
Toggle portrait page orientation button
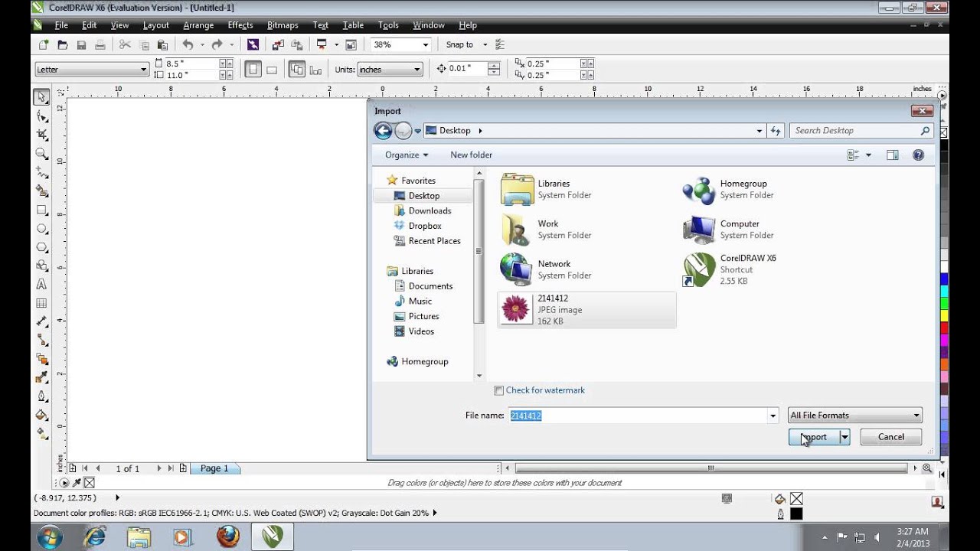[x=253, y=70]
